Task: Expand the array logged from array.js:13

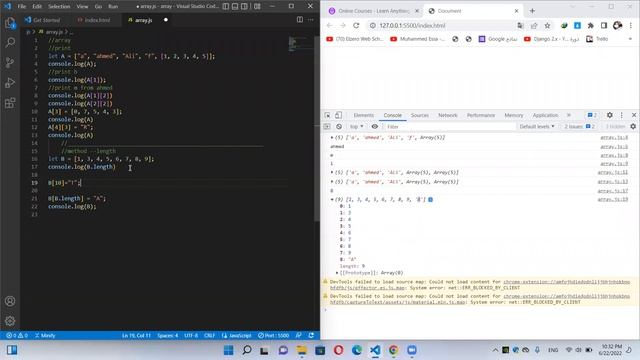Action: [x=332, y=182]
